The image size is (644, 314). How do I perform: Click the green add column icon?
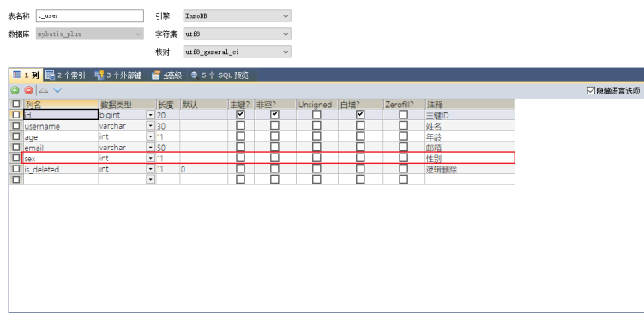pos(15,90)
